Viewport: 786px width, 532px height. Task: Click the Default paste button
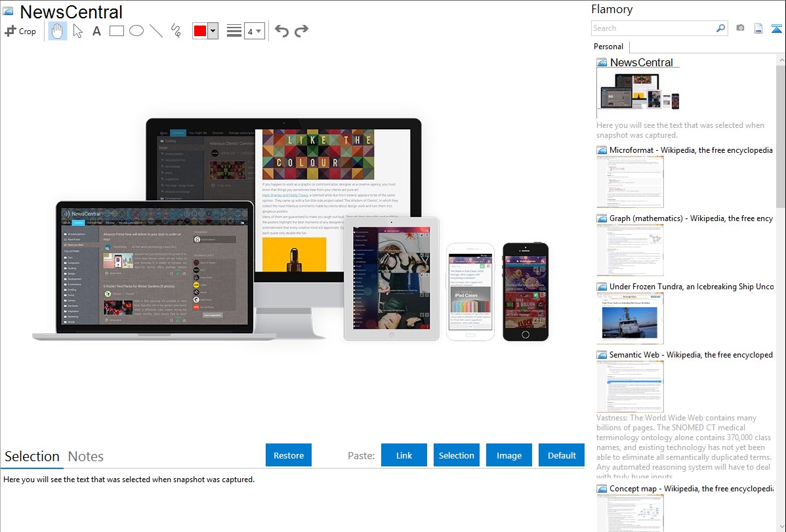pyautogui.click(x=562, y=455)
